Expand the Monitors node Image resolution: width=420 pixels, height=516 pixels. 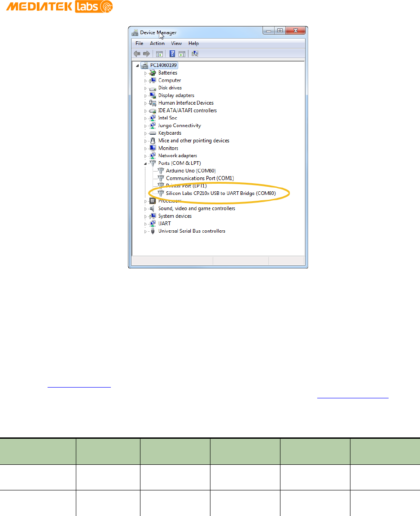pos(145,148)
